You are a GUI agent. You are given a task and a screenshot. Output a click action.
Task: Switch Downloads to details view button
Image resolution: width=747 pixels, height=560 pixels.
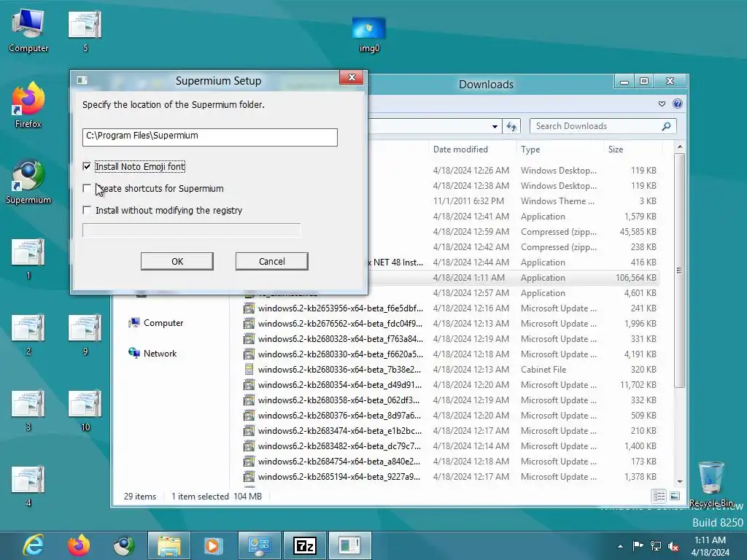(x=659, y=496)
